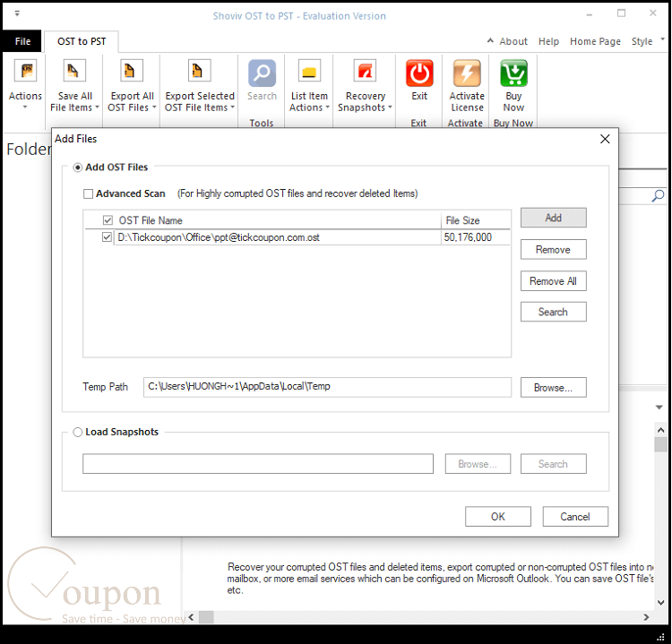Open the About menu item
The width and height of the screenshot is (672, 644).
tap(513, 41)
